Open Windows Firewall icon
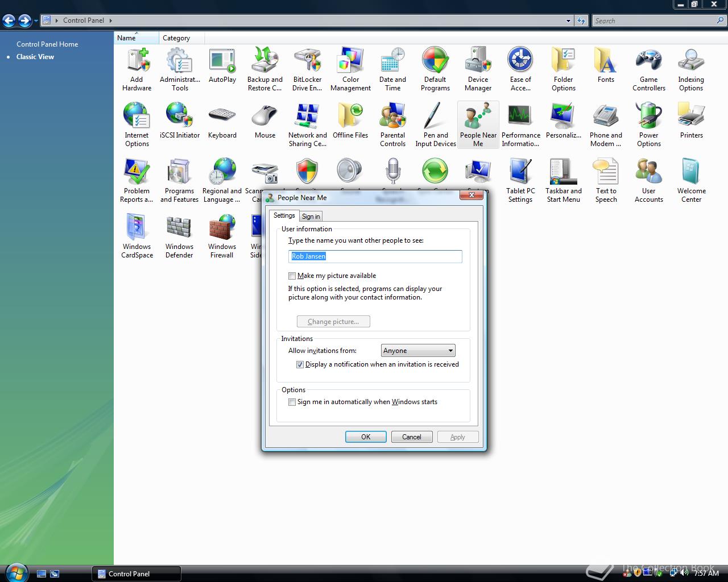Image resolution: width=728 pixels, height=582 pixels. click(x=222, y=236)
